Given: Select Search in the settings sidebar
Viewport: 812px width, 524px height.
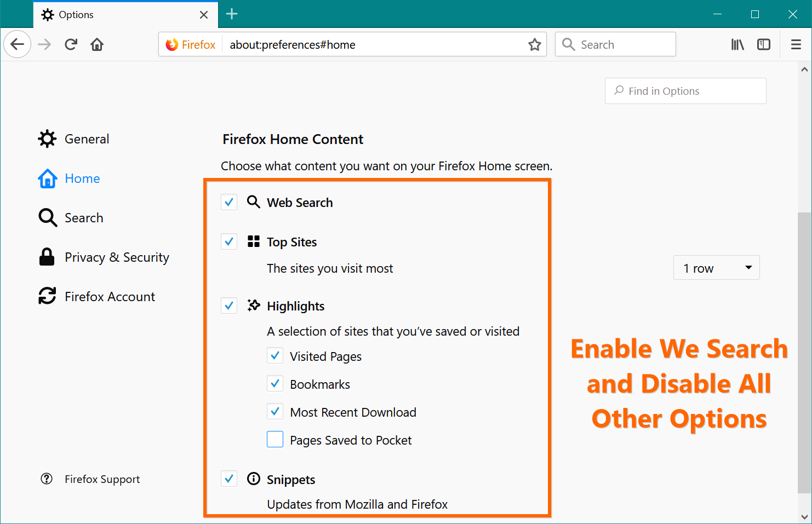Looking at the screenshot, I should coord(84,217).
